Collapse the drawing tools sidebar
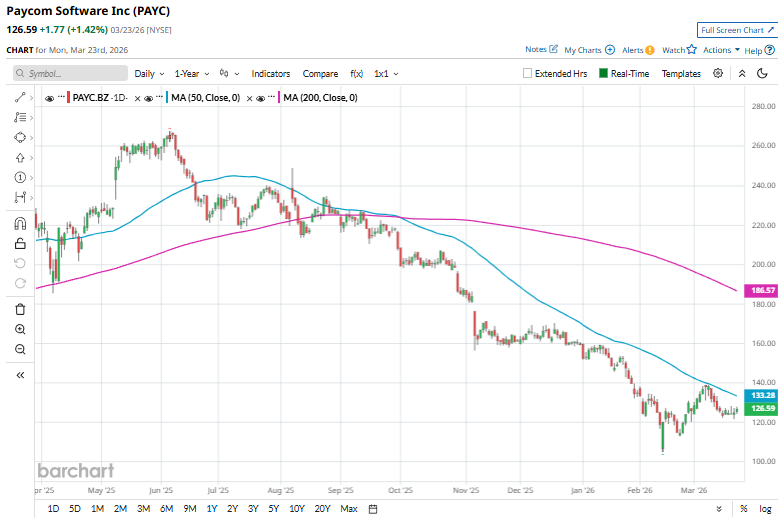Screen dimensions: 778x520 tap(20, 375)
